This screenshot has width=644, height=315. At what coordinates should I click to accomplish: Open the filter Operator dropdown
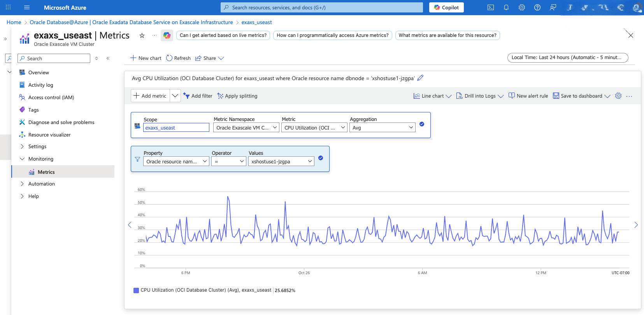(229, 161)
